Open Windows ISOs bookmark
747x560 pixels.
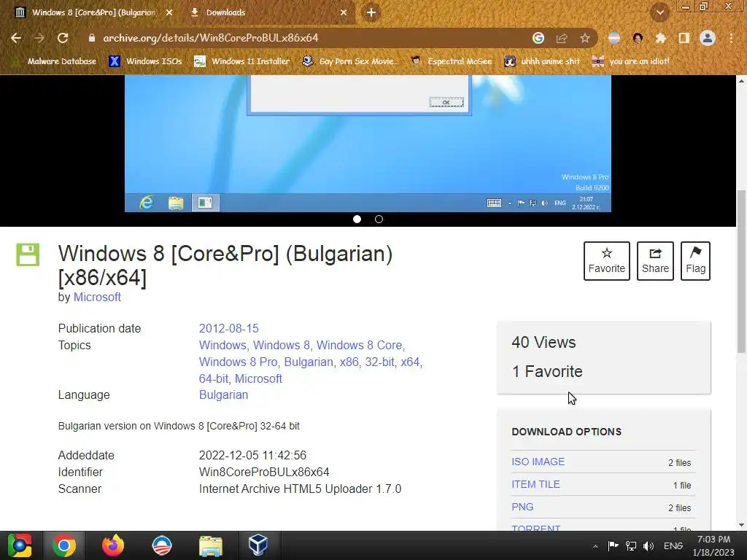[x=146, y=61]
